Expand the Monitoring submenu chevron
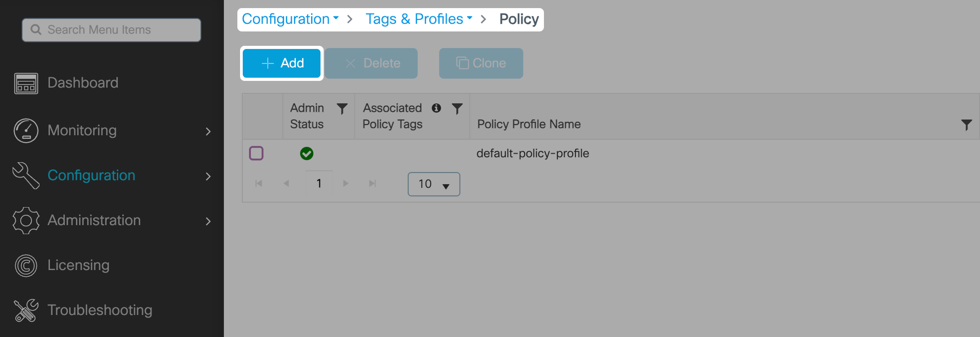Screen dimensions: 980x337 (208, 131)
